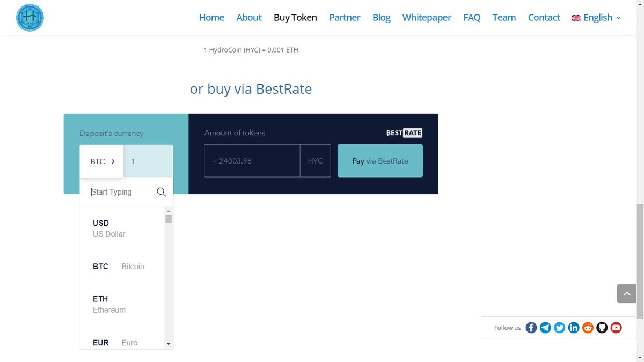Open the FAQ page
This screenshot has width=644, height=362.
pos(472,18)
